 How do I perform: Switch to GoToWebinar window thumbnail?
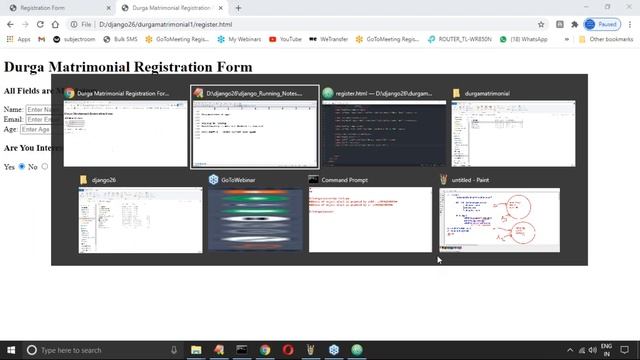255,214
